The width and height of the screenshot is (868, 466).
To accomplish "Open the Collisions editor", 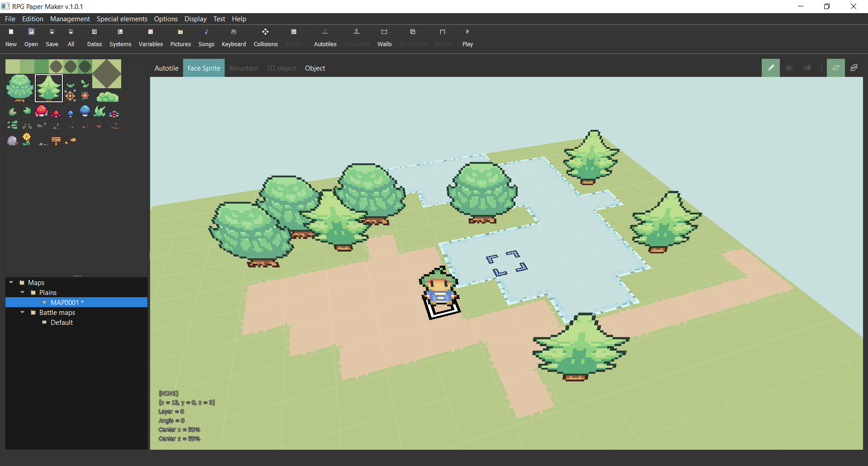I will click(x=265, y=37).
